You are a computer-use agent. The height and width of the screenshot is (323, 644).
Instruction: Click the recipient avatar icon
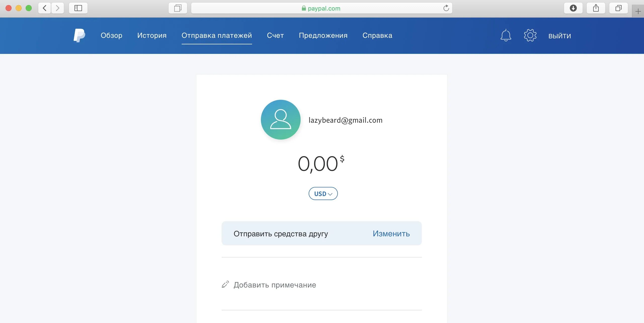[281, 120]
